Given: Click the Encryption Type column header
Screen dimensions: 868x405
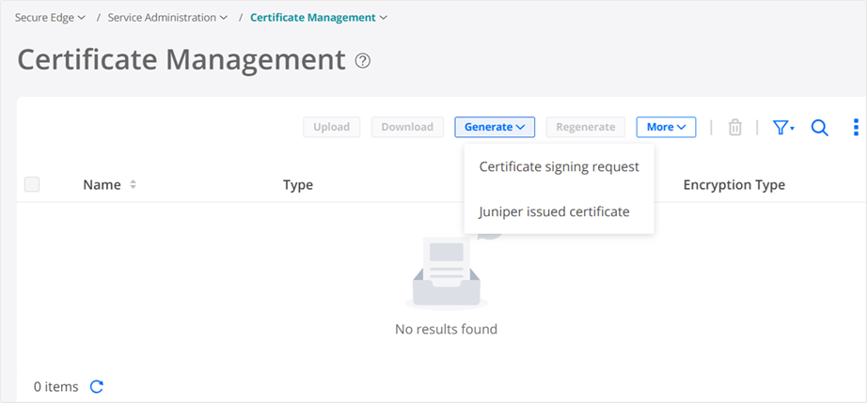Looking at the screenshot, I should 734,185.
